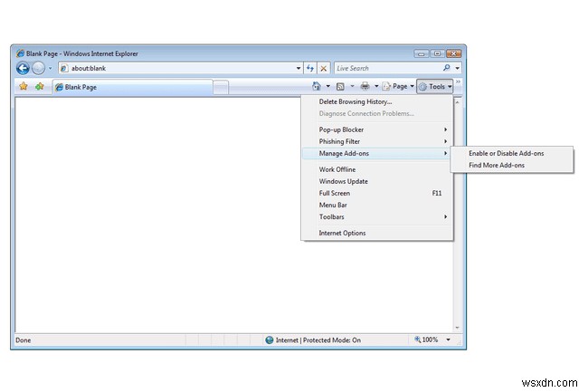Close the Internet Explorer window
This screenshot has height=392, width=588.
(x=453, y=53)
